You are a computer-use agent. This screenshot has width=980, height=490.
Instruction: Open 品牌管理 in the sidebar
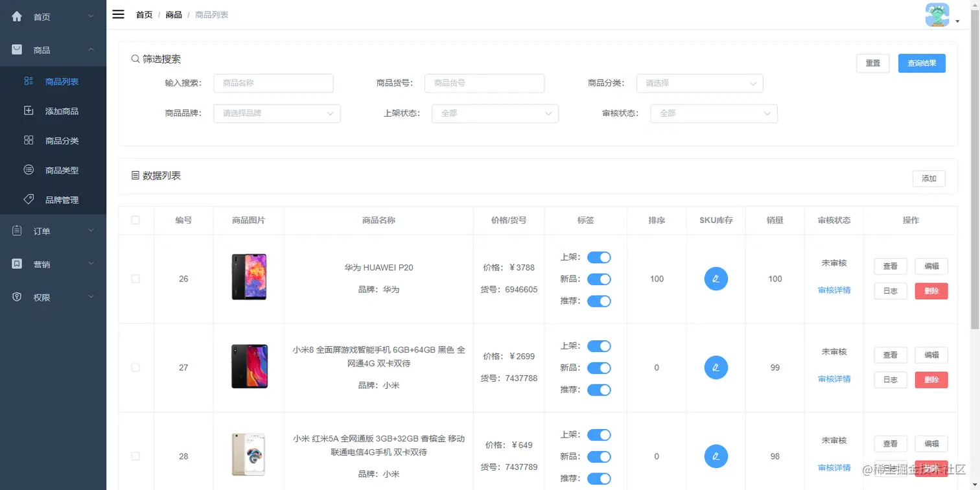pyautogui.click(x=53, y=199)
